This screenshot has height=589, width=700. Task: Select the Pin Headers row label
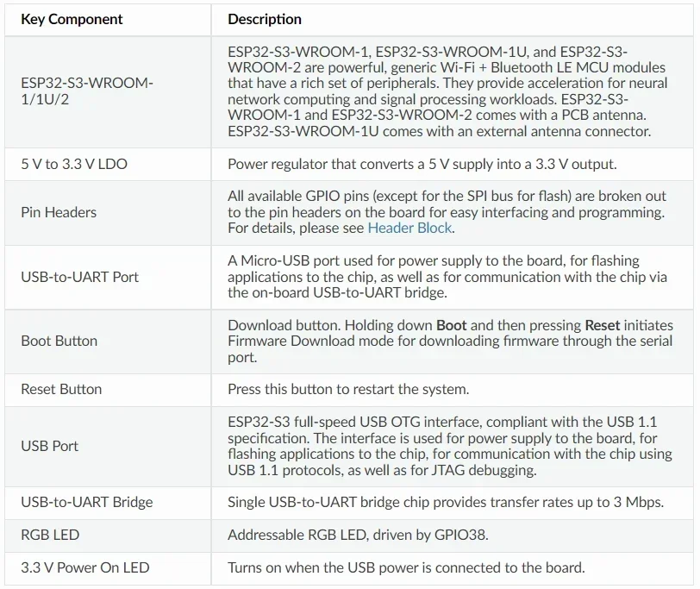59,212
